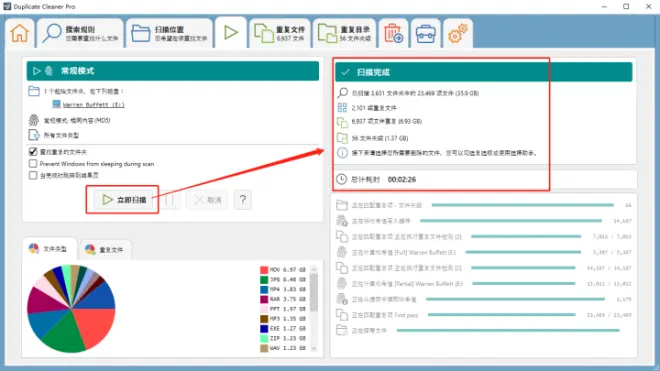Click the question mark help button
This screenshot has width=660, height=371.
tap(242, 200)
